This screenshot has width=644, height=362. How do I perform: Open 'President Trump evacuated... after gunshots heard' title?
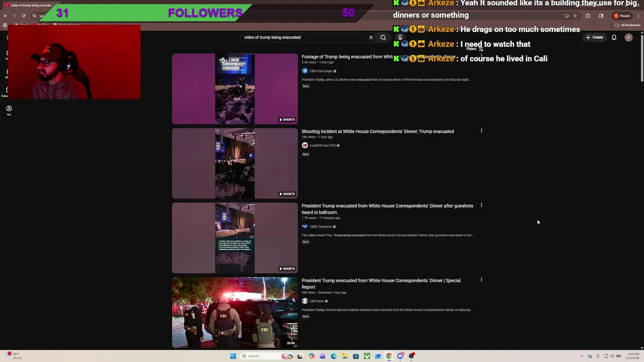tap(387, 209)
